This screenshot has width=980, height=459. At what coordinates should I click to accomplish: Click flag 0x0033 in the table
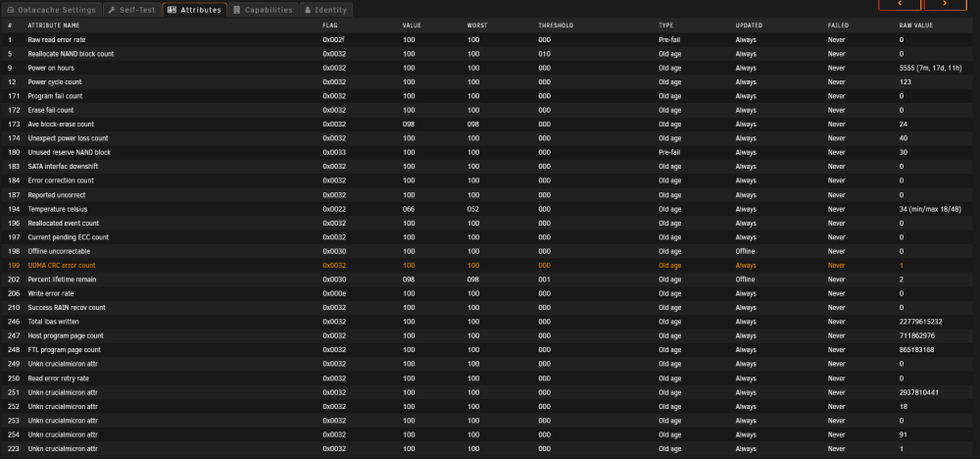pyautogui.click(x=334, y=152)
